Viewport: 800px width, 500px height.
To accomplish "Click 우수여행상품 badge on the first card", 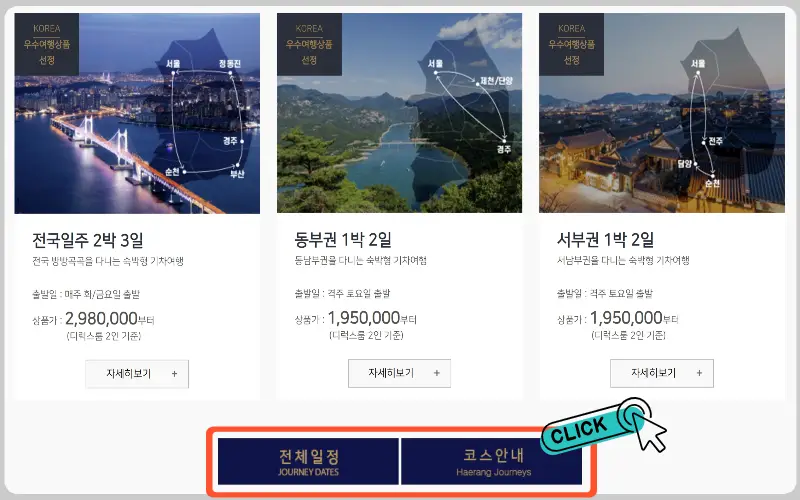I will (46, 44).
